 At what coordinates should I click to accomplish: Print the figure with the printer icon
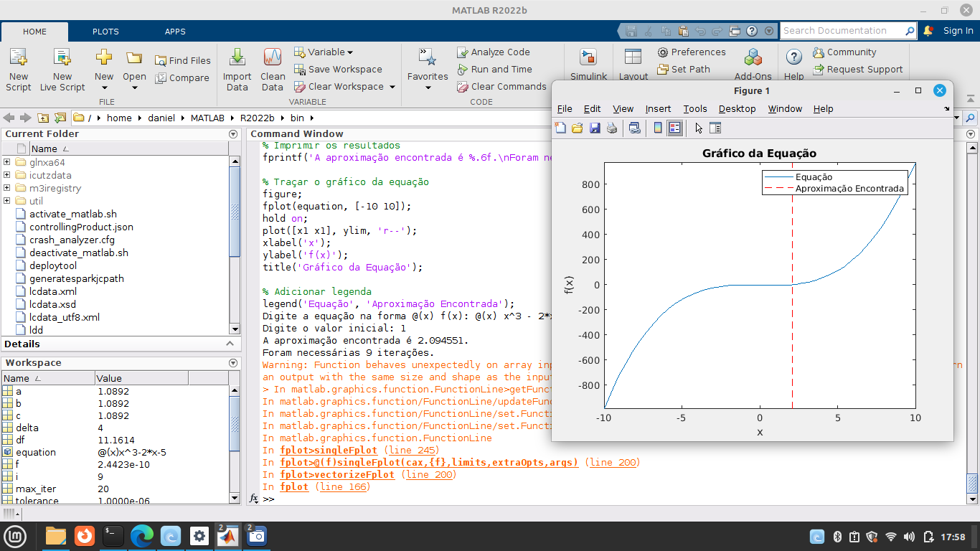coord(612,128)
